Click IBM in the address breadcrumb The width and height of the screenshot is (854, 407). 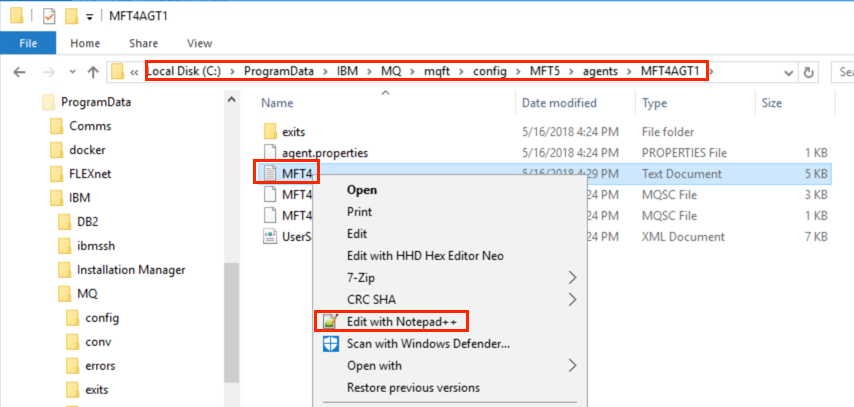[346, 71]
